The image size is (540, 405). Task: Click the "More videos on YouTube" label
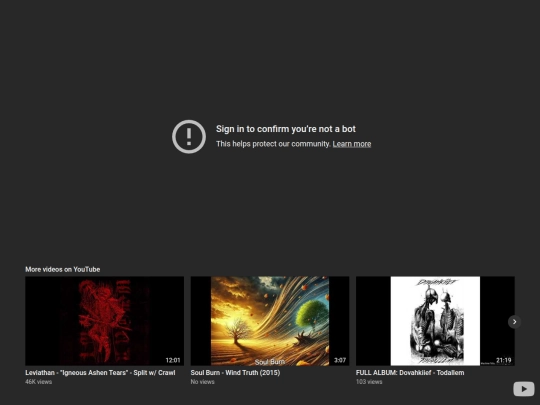pyautogui.click(x=63, y=269)
